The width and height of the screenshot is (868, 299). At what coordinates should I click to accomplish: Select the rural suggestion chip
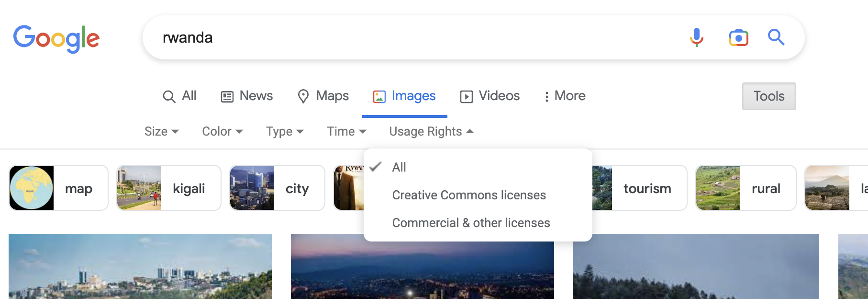tap(746, 188)
